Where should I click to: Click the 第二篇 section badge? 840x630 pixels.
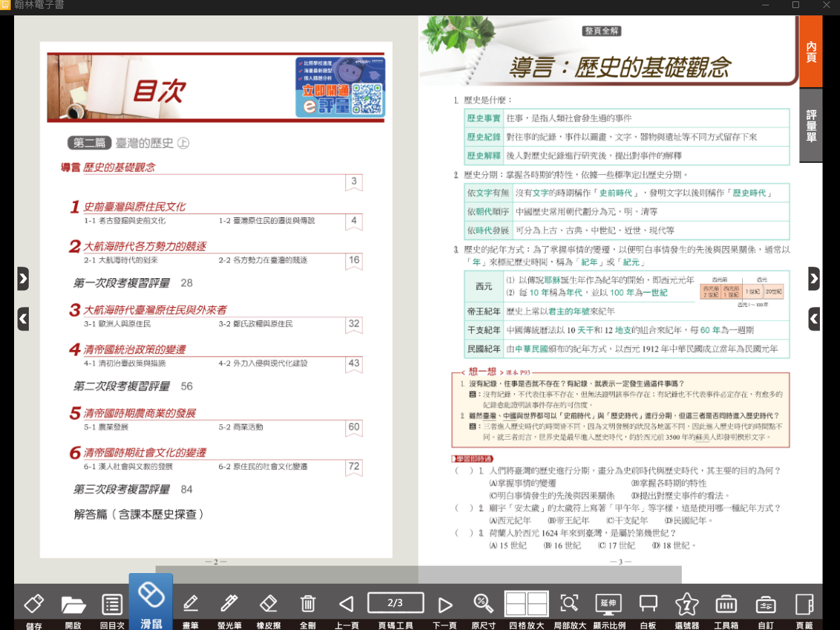click(x=90, y=143)
